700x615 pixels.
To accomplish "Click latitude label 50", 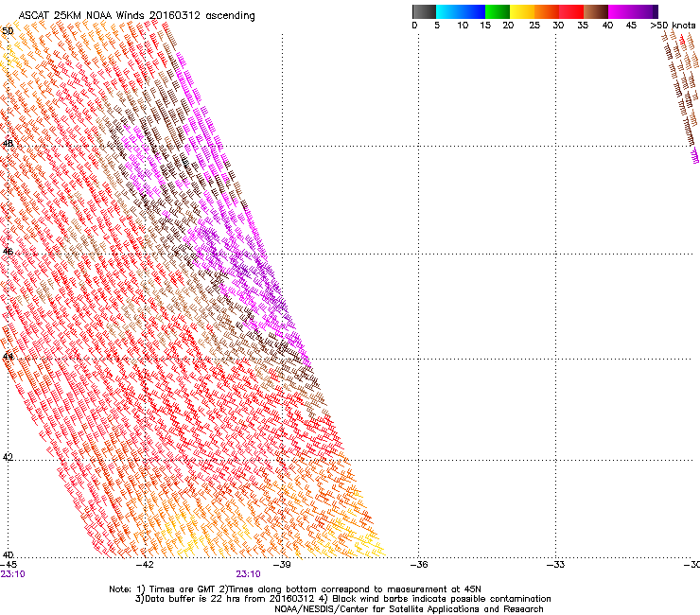I will pyautogui.click(x=8, y=31).
